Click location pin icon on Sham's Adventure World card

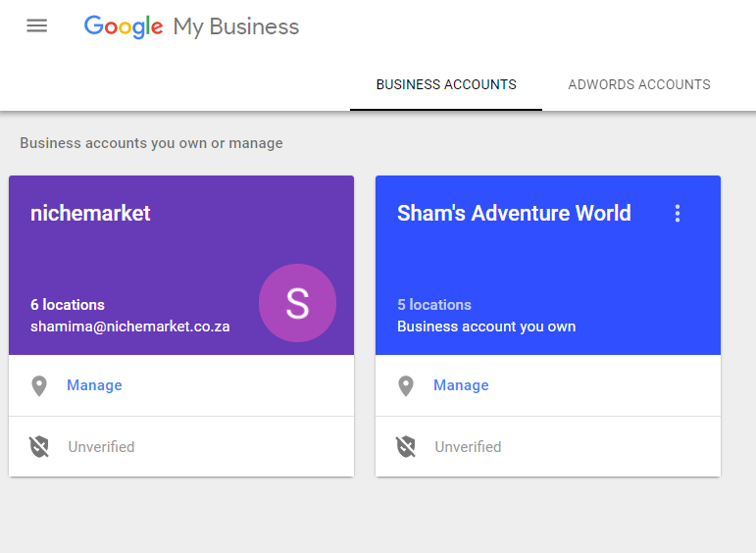point(406,385)
